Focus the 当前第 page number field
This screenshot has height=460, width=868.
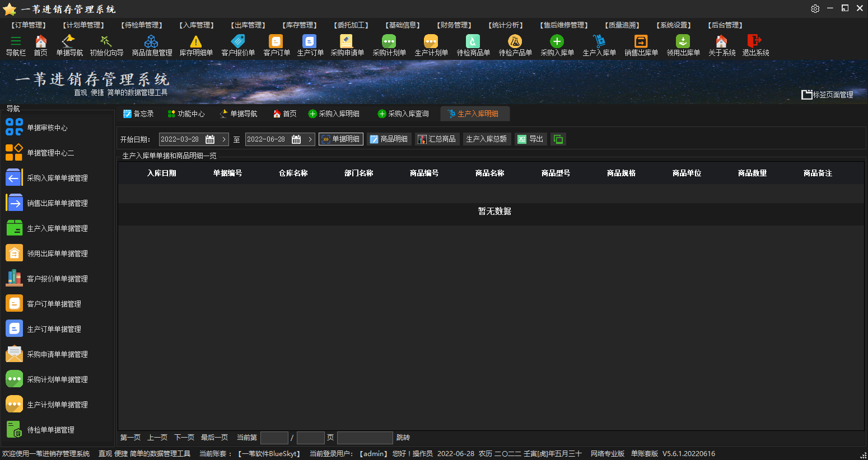tap(274, 438)
